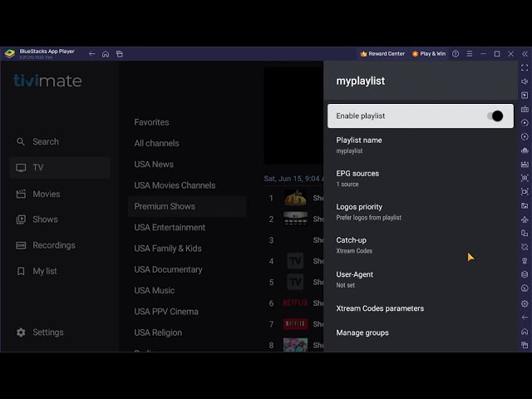Click the Shows play-stack icon
This screenshot has width=532, height=399.
click(x=21, y=219)
